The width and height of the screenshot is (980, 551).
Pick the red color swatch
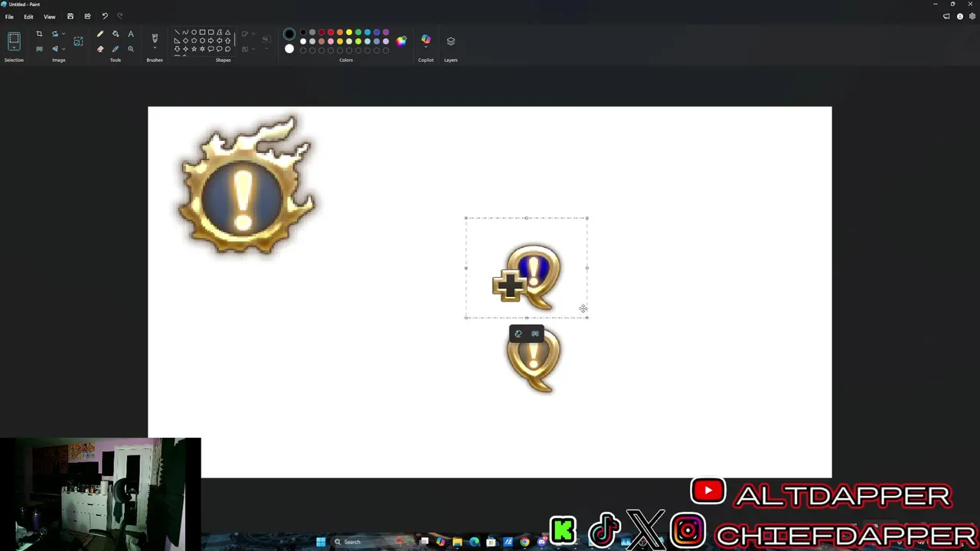331,32
